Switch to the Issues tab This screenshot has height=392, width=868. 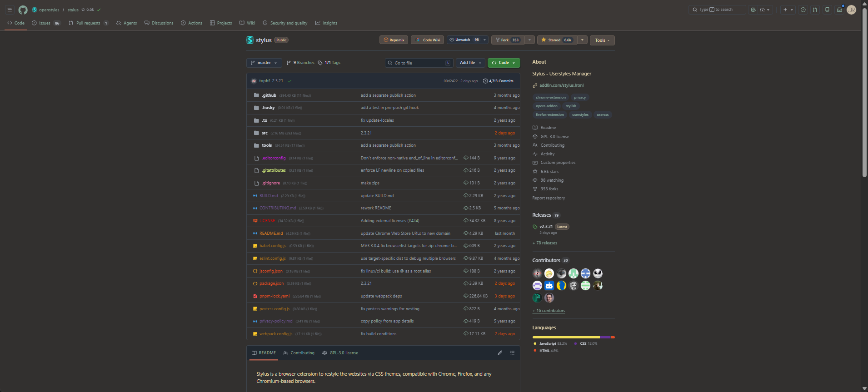(46, 23)
